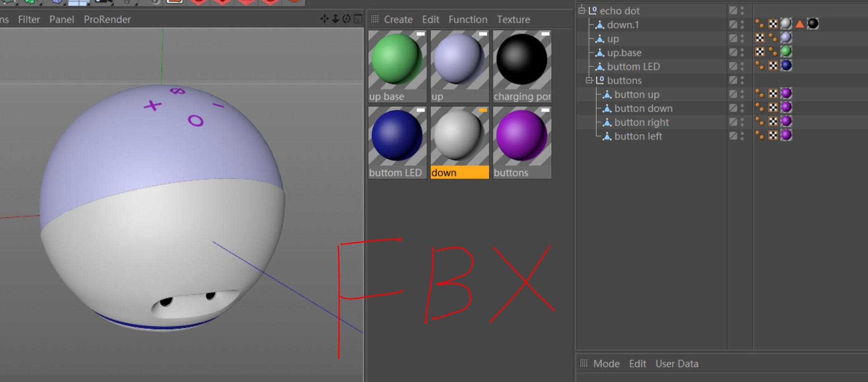The height and width of the screenshot is (382, 868).
Task: Click the viewport move camera icon
Action: (325, 19)
